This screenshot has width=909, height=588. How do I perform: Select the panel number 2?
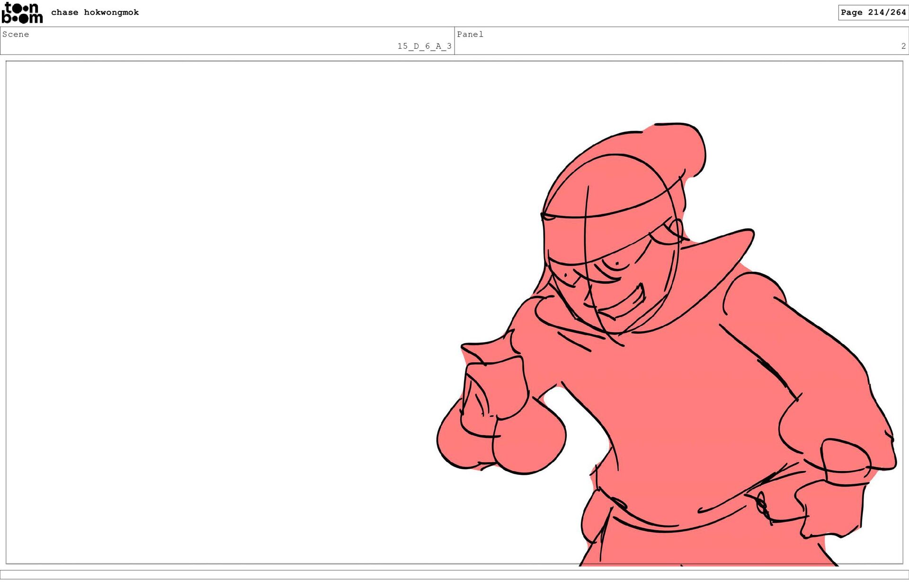coord(903,46)
